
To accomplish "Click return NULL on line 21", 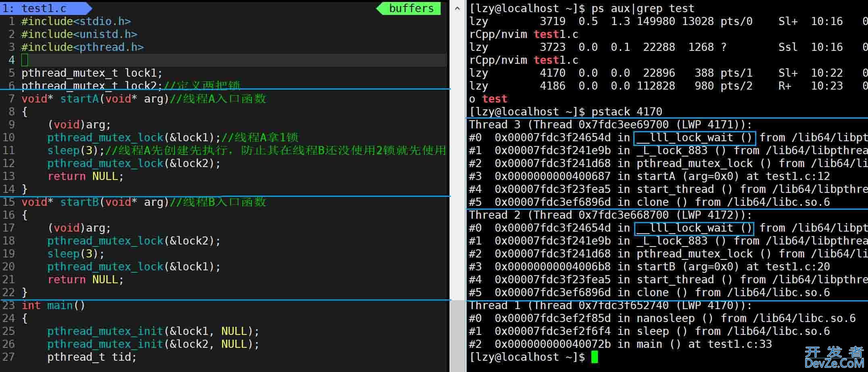I will pyautogui.click(x=85, y=280).
